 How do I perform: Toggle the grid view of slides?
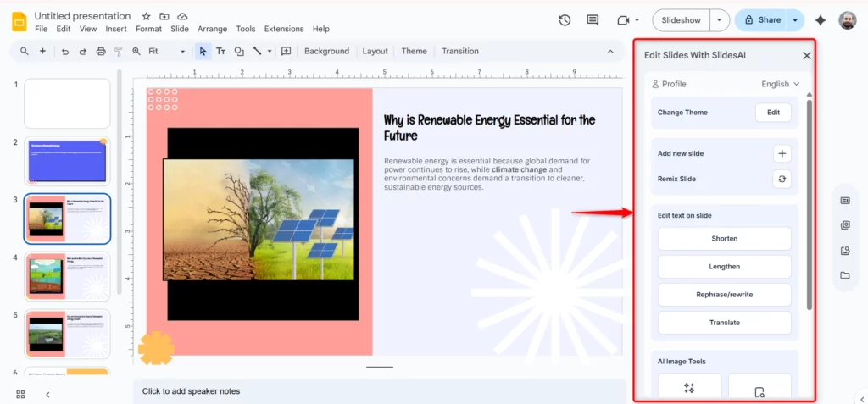click(x=20, y=394)
